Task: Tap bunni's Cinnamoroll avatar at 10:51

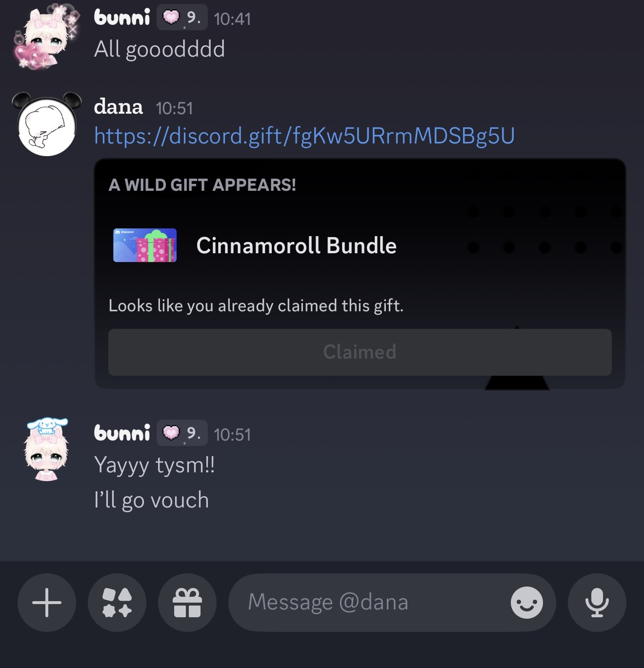Action: (46, 449)
